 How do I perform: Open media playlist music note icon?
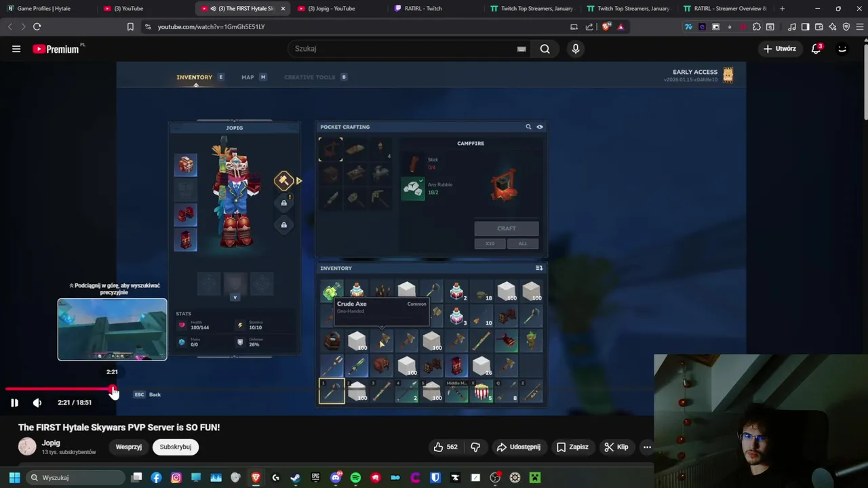coord(791,26)
